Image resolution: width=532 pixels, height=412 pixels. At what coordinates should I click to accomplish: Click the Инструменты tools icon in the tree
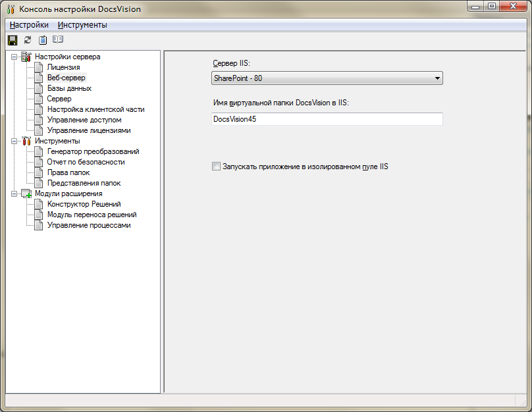pos(25,141)
